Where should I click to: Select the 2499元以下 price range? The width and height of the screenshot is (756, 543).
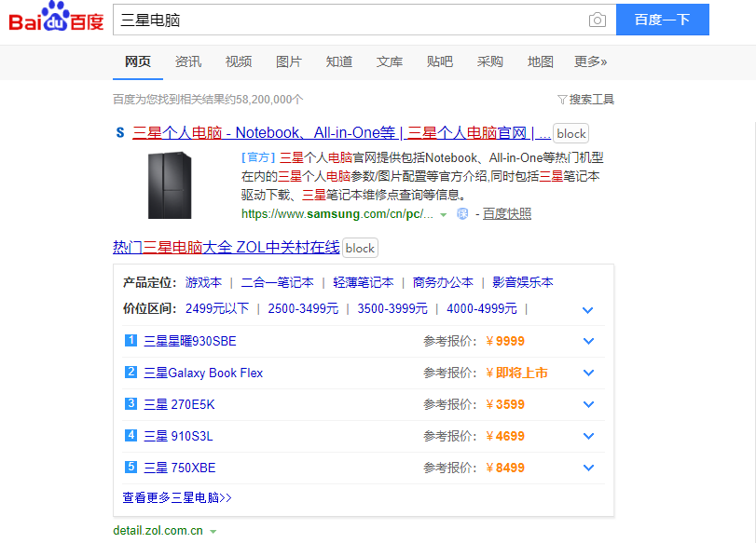[x=217, y=308]
